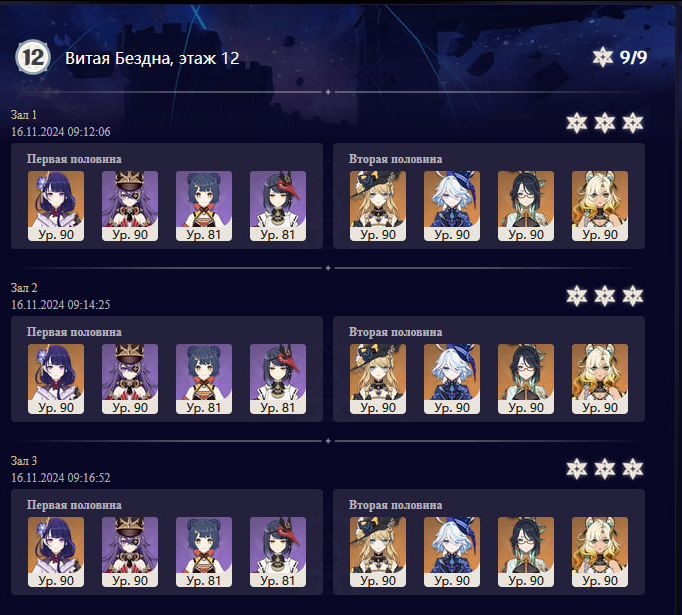Click Kujou Sara portrait in Зал 1
682x615 pixels.
[x=277, y=206]
